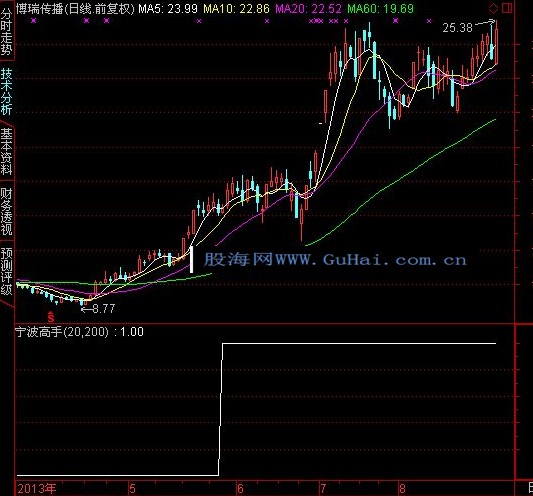Click the 8.77 low price label
Viewport: 533px width, 496px height.
point(104,309)
